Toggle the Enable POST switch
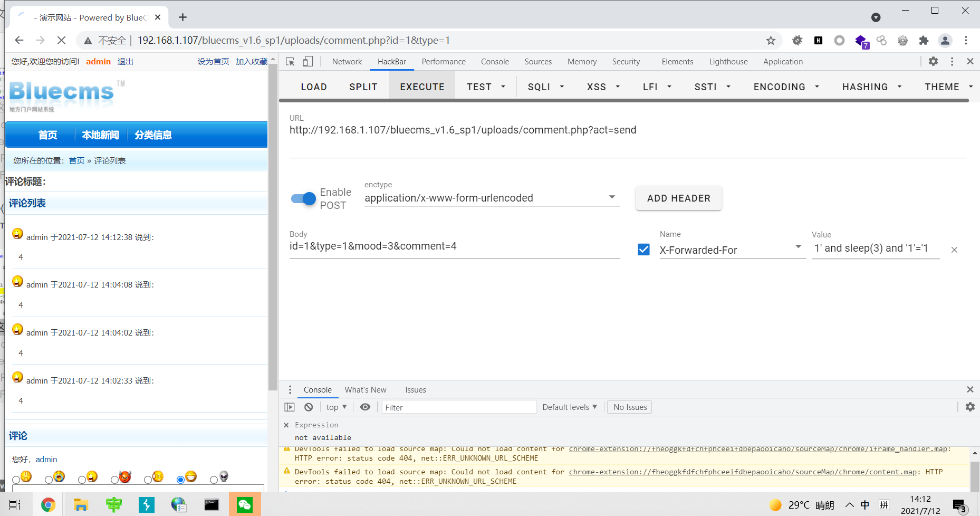The image size is (980, 516). pyautogui.click(x=303, y=199)
